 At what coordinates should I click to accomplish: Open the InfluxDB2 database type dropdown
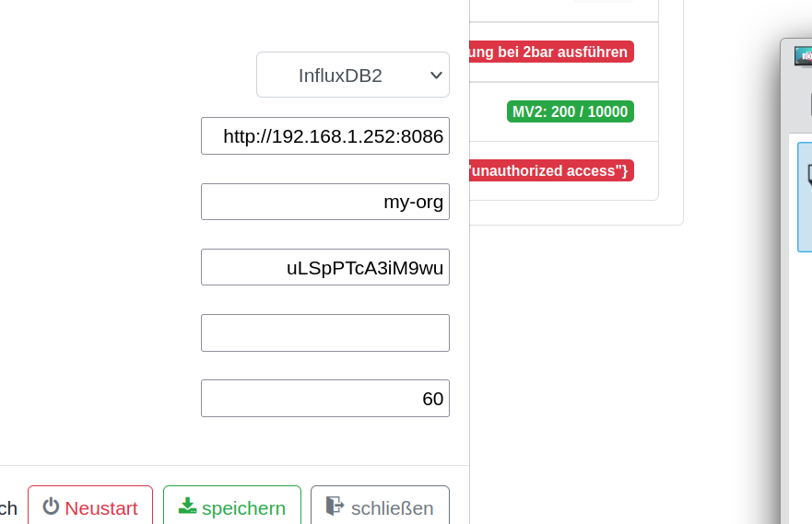[340, 76]
